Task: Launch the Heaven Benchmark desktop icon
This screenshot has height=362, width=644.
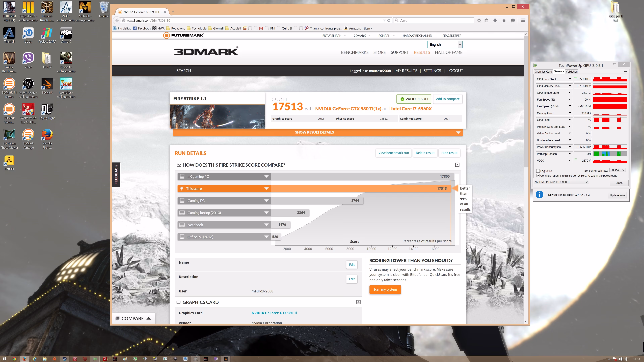Action: [47, 11]
